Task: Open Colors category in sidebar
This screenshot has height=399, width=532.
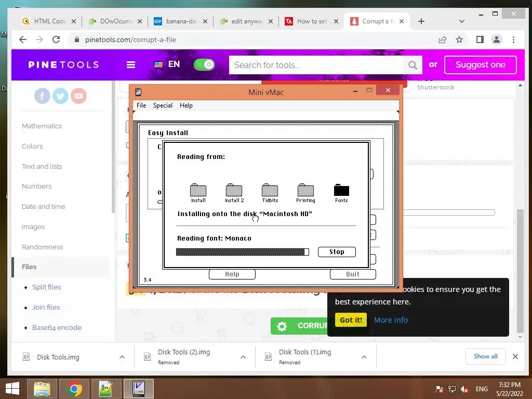Action: click(32, 146)
